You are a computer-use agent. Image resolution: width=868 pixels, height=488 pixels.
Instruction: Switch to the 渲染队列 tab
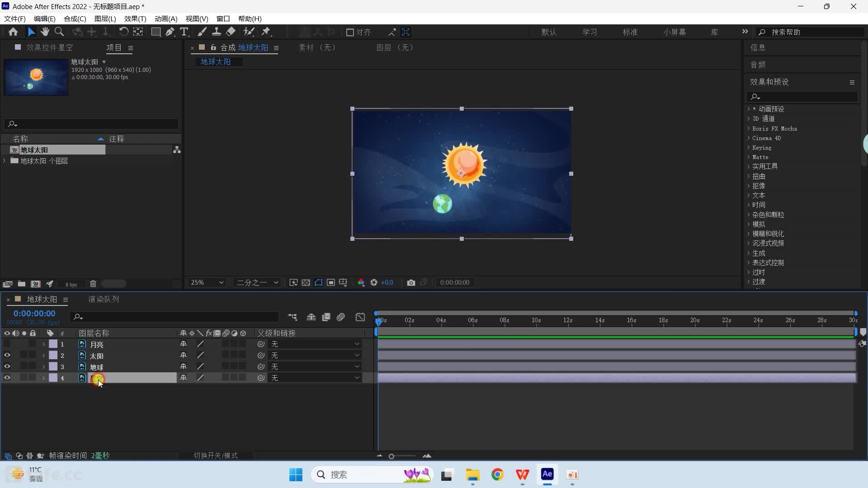pos(104,299)
